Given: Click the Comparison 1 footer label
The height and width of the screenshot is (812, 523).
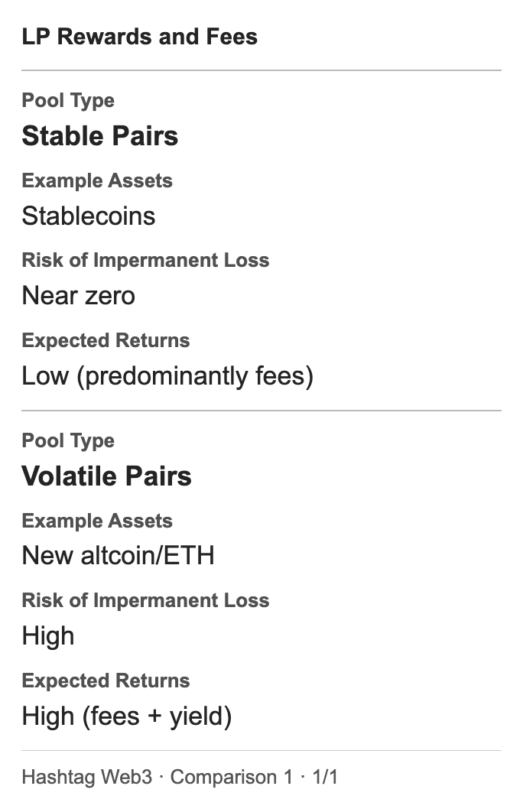Looking at the screenshot, I should 232,778.
